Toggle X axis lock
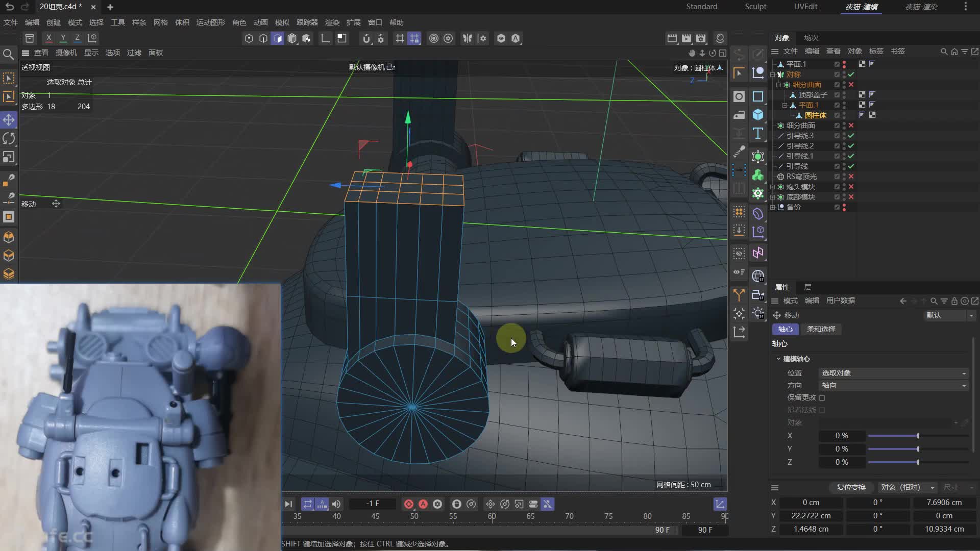The image size is (980, 551). tap(48, 38)
